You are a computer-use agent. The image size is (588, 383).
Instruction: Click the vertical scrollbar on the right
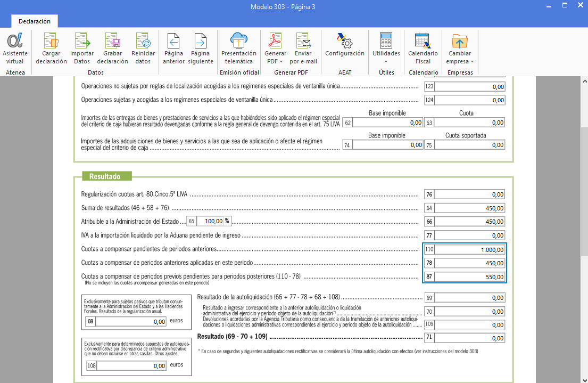coord(584,213)
